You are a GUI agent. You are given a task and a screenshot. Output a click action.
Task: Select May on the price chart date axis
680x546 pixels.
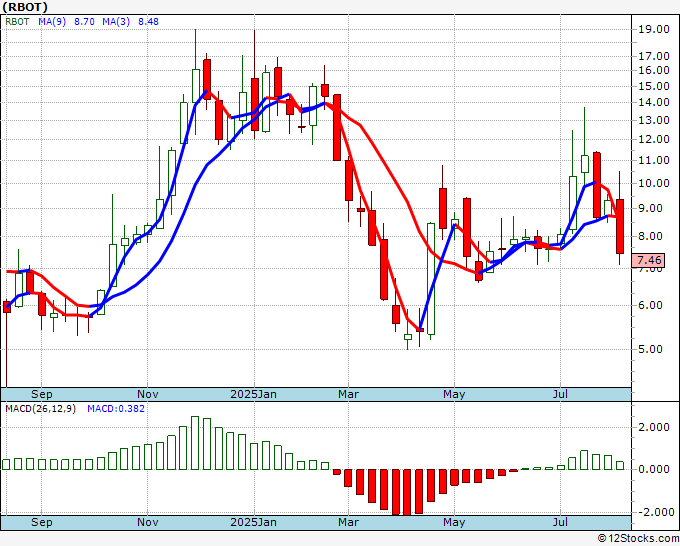click(454, 394)
